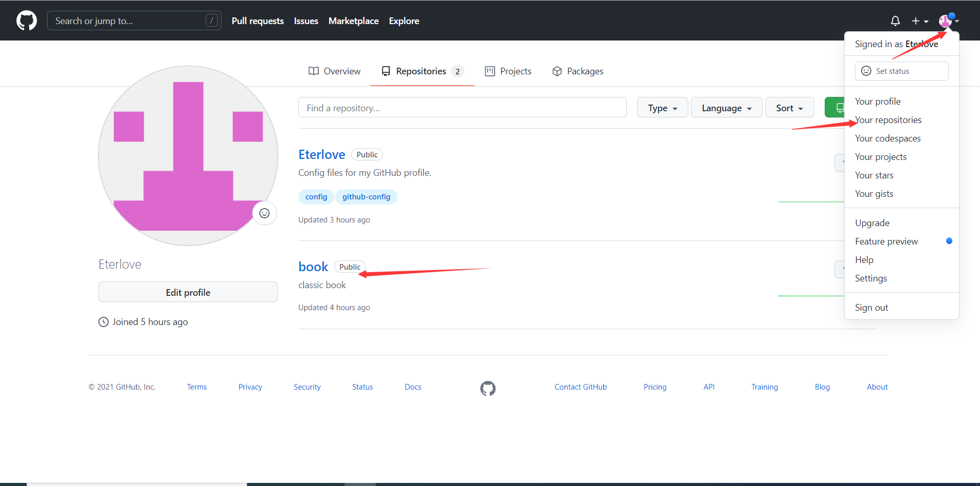
Task: Click the large profile avatar picture
Action: pyautogui.click(x=188, y=156)
